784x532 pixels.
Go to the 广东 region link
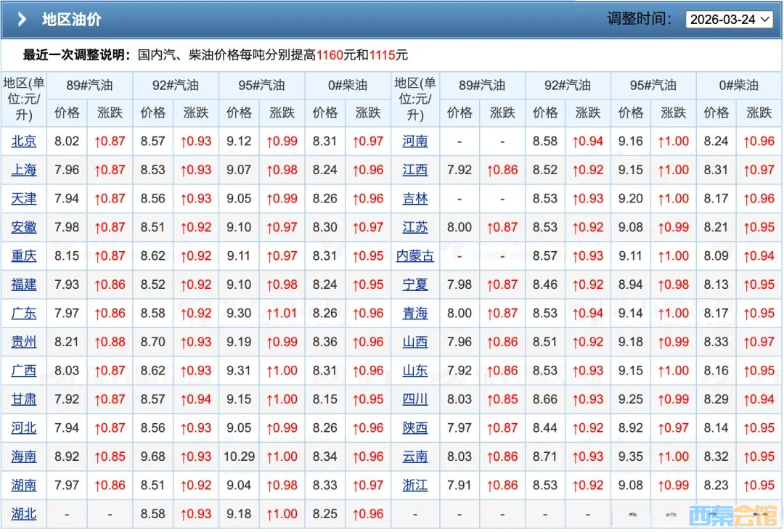coord(24,314)
